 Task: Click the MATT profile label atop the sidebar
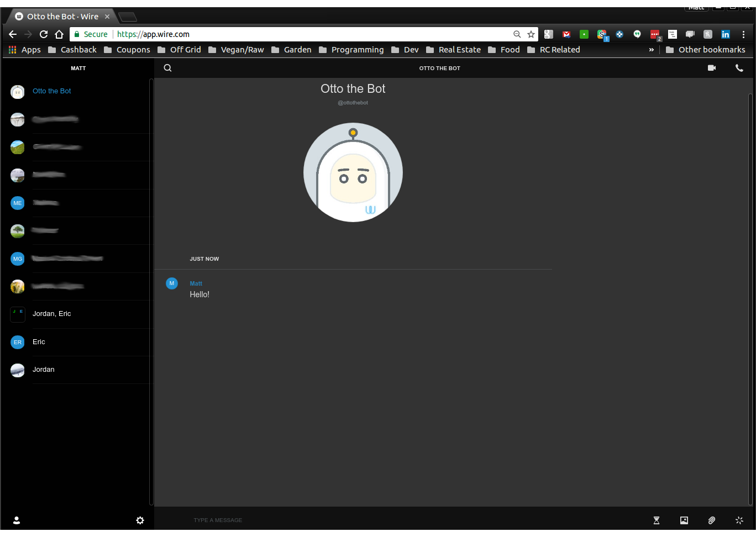coord(78,69)
